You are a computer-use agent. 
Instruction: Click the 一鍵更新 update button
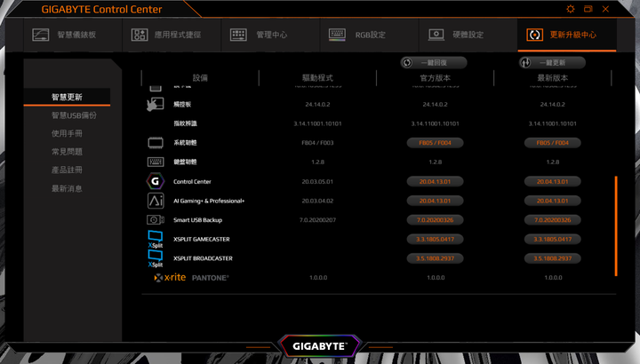click(552, 62)
